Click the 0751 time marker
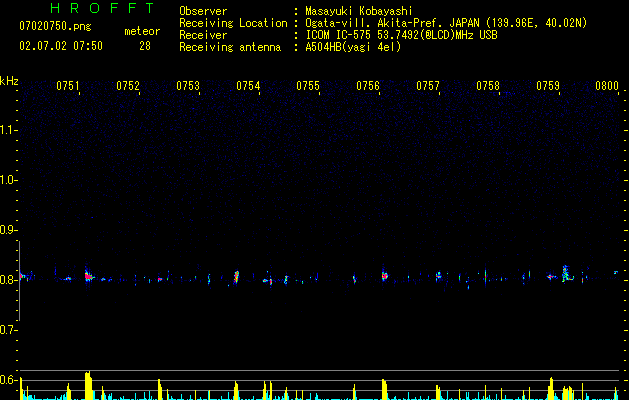629x400 pixels. 68,86
